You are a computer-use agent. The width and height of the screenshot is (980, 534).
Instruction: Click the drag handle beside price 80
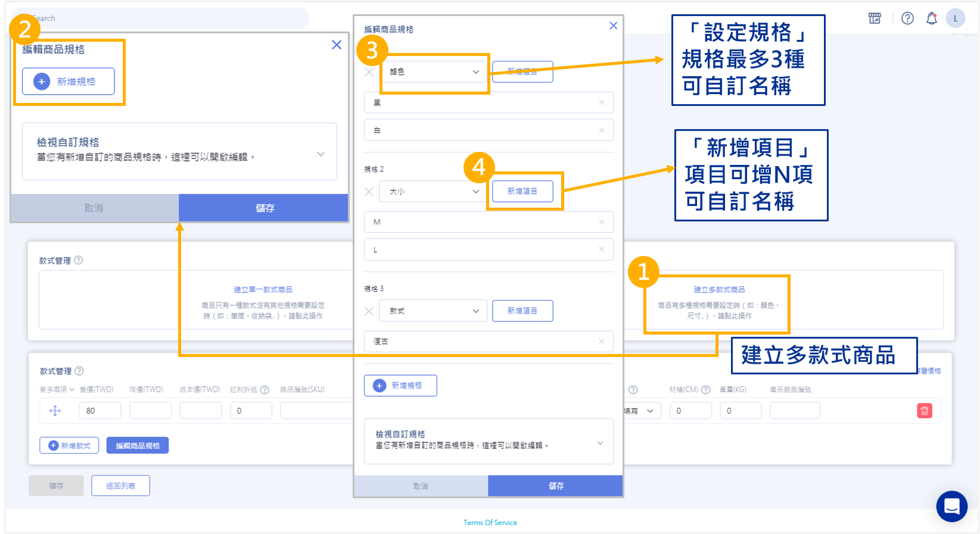click(55, 411)
